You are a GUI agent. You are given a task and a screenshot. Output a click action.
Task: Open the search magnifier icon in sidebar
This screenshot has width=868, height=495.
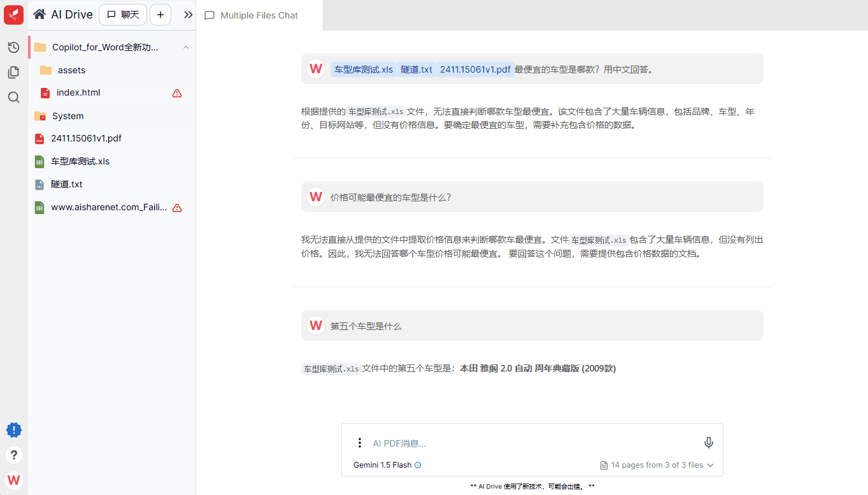(13, 97)
